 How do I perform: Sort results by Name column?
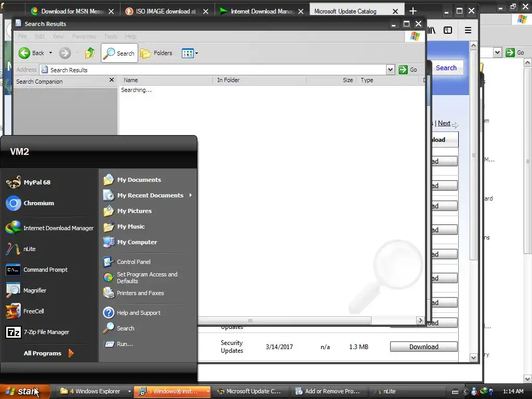(166, 81)
